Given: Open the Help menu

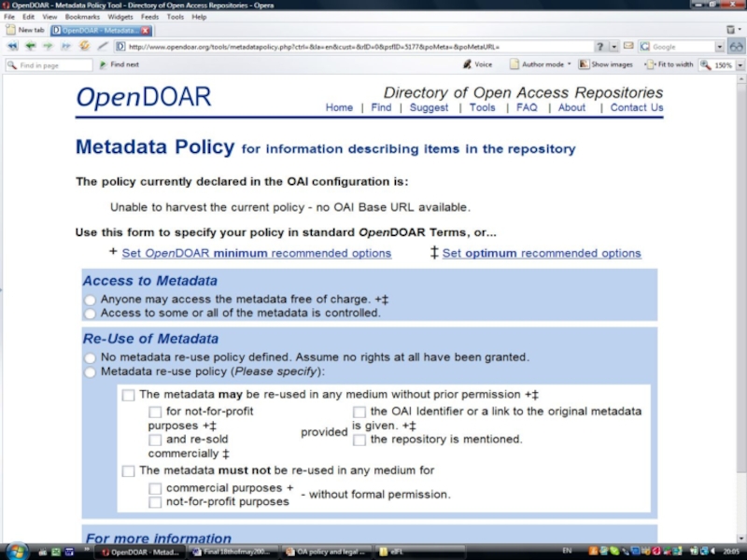Looking at the screenshot, I should pyautogui.click(x=199, y=17).
